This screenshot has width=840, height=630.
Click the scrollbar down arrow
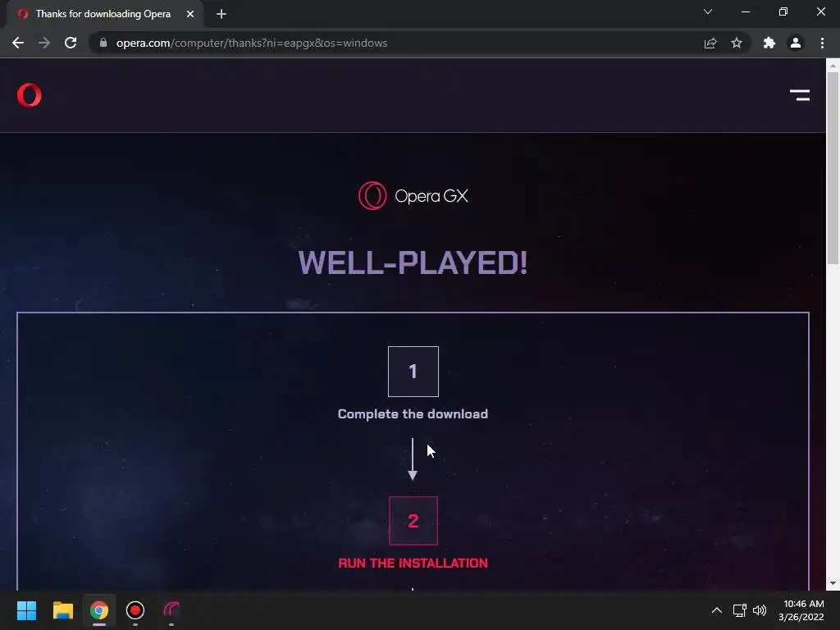[x=833, y=583]
